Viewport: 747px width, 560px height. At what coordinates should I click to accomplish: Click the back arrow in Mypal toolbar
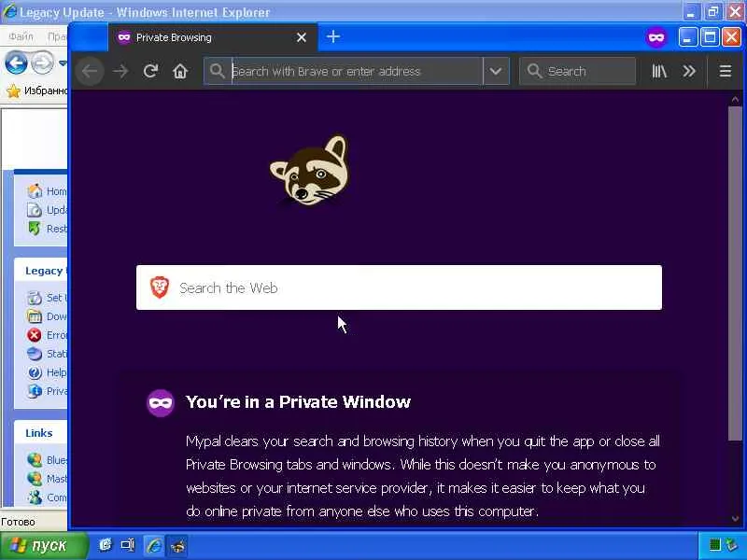[90, 72]
